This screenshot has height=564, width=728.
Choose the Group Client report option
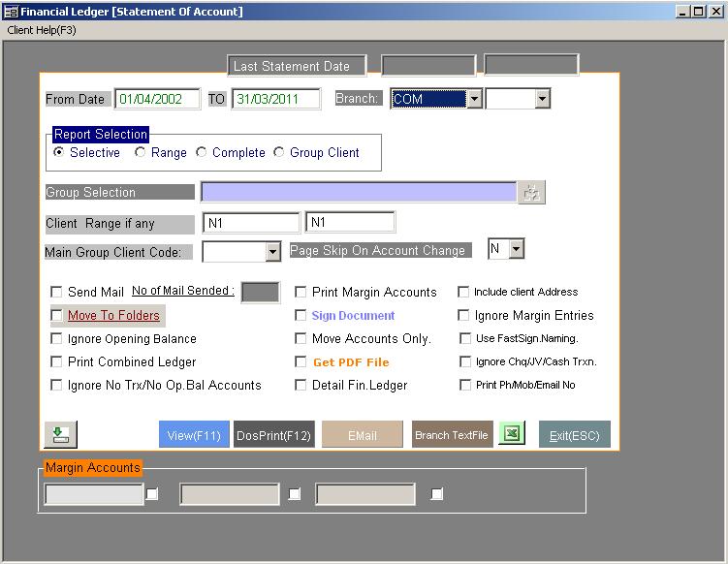tap(279, 152)
